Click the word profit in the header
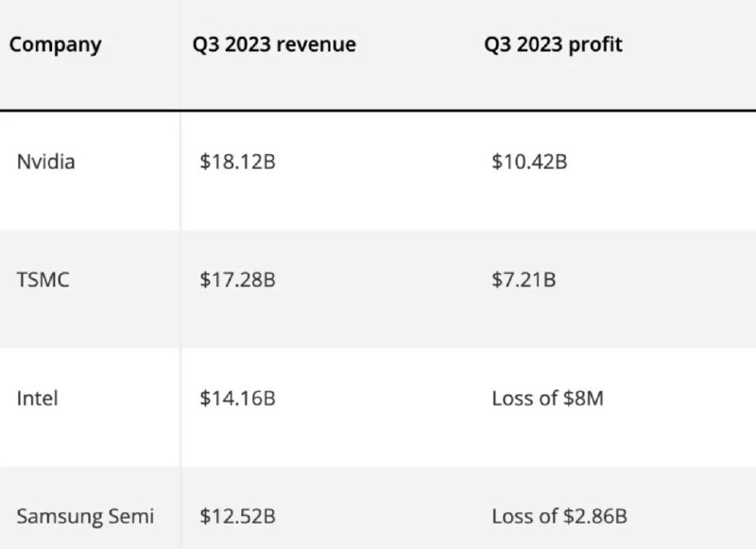756x549 pixels. coord(597,44)
